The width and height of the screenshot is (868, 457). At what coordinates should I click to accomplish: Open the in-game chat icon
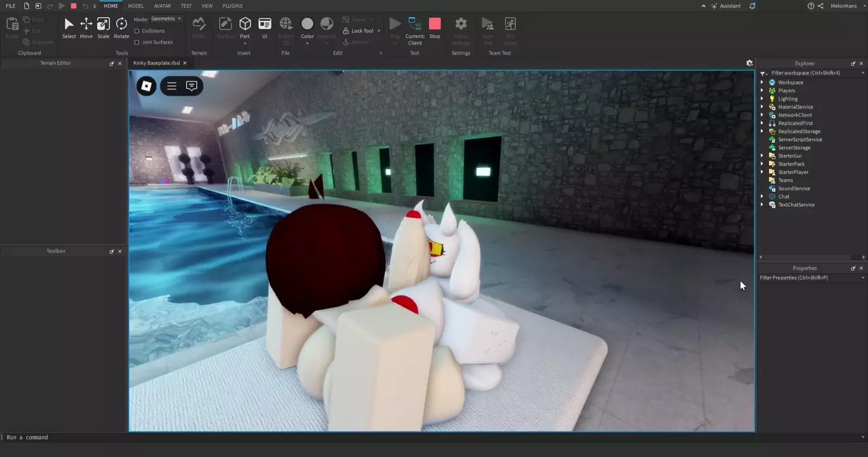click(192, 86)
